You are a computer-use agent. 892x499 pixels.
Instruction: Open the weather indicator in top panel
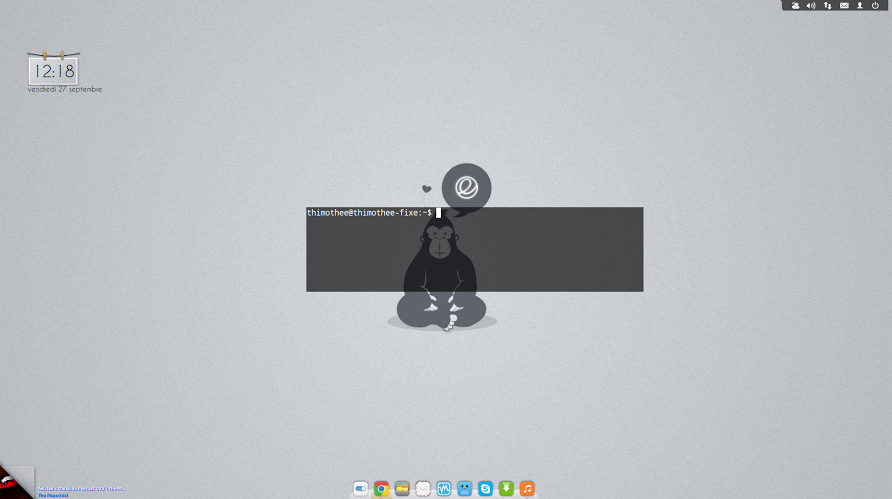click(795, 6)
